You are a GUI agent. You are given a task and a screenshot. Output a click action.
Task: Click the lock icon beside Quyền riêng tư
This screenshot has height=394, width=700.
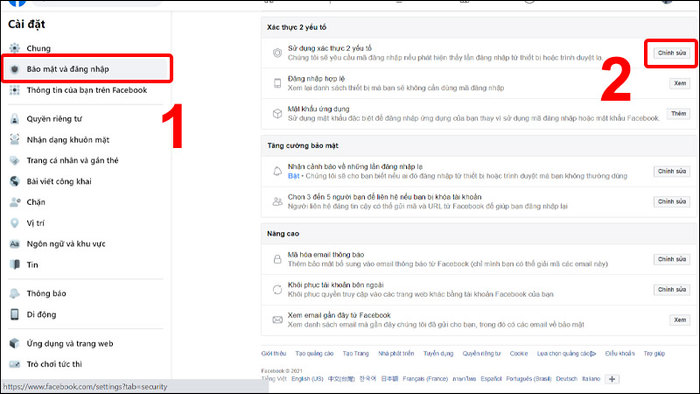click(x=15, y=119)
